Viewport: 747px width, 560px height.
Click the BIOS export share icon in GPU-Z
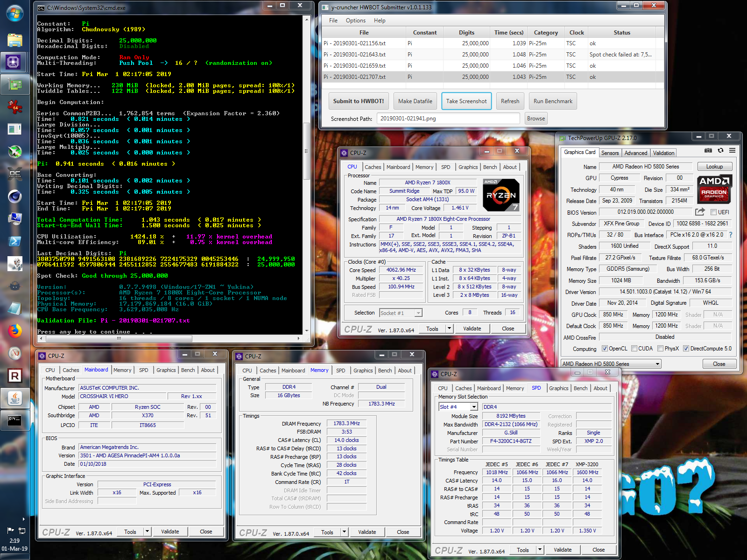(700, 211)
